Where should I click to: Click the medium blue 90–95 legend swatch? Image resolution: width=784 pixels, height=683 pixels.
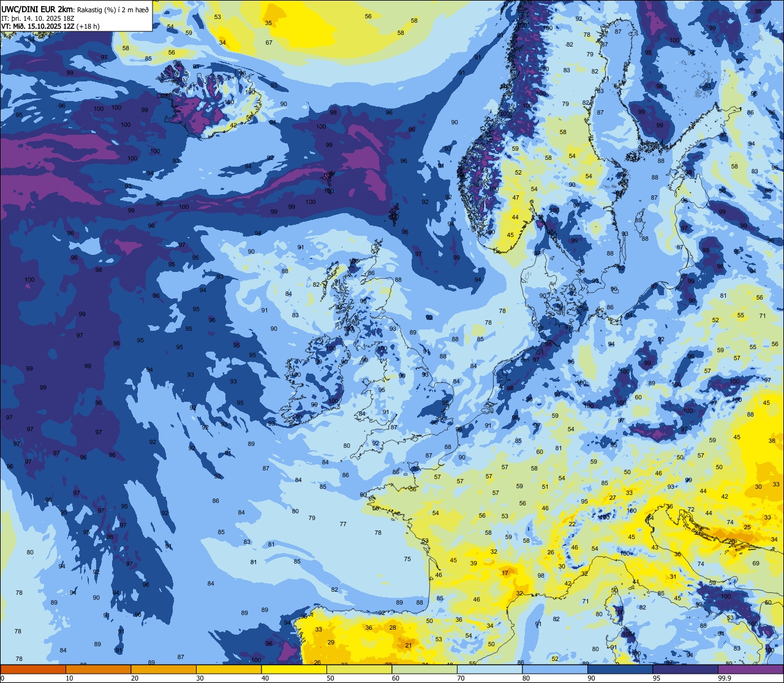(x=620, y=669)
